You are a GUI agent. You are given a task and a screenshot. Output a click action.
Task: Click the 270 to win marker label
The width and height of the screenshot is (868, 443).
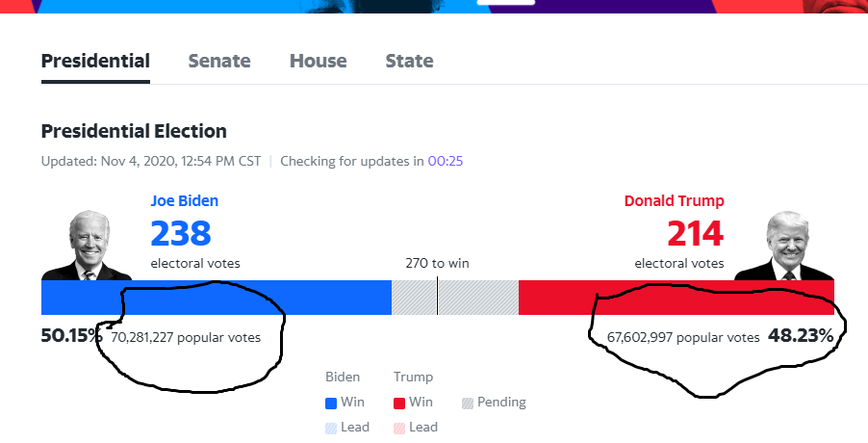[x=437, y=263]
